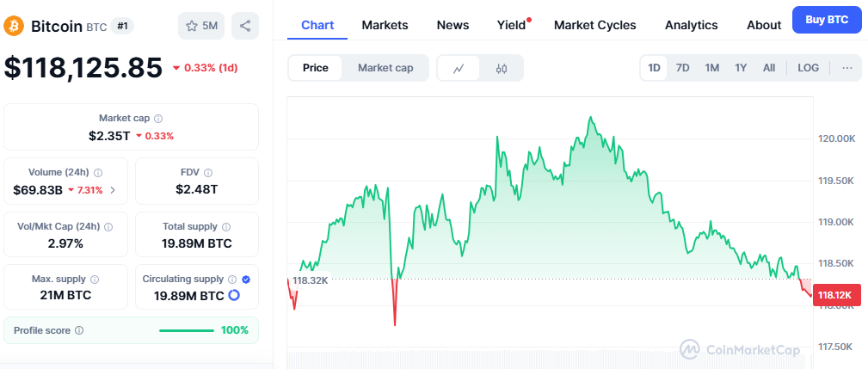Switch to candlestick chart icon
The width and height of the screenshot is (868, 369).
(502, 68)
